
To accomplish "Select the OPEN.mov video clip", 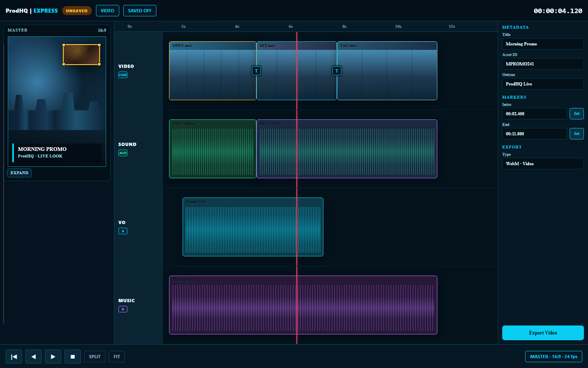I will pos(212,71).
